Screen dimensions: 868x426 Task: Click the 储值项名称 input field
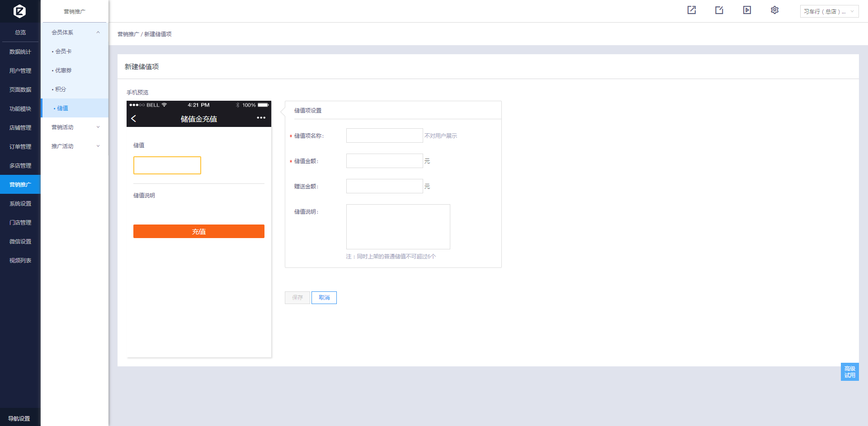click(384, 136)
